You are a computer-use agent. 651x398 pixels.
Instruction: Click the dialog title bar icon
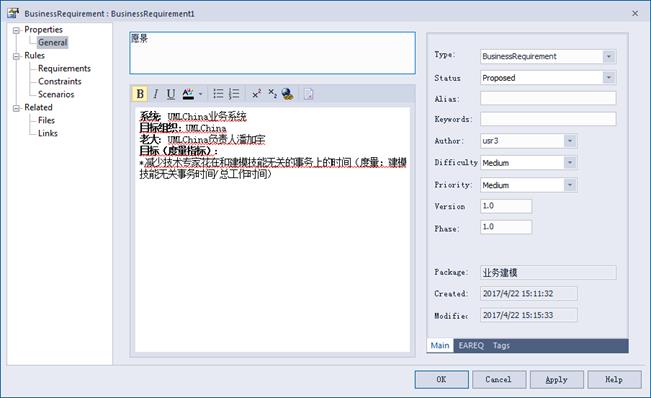point(13,13)
